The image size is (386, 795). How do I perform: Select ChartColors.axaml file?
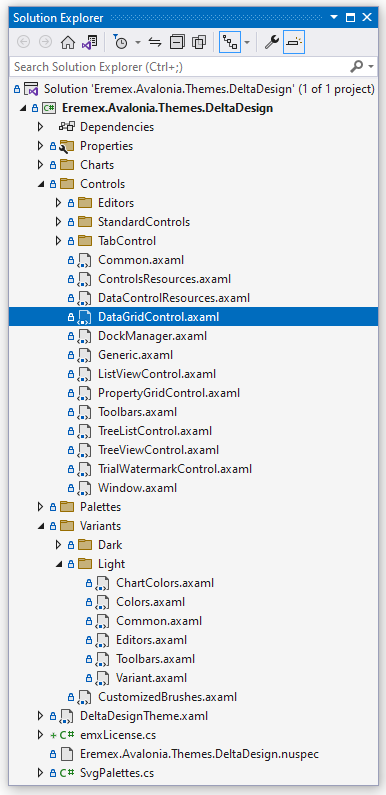point(165,583)
